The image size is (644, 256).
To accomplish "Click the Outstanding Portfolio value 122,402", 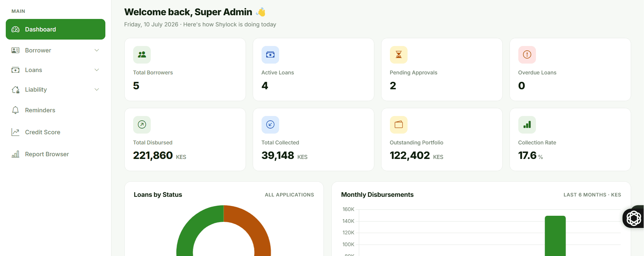I will 410,156.
